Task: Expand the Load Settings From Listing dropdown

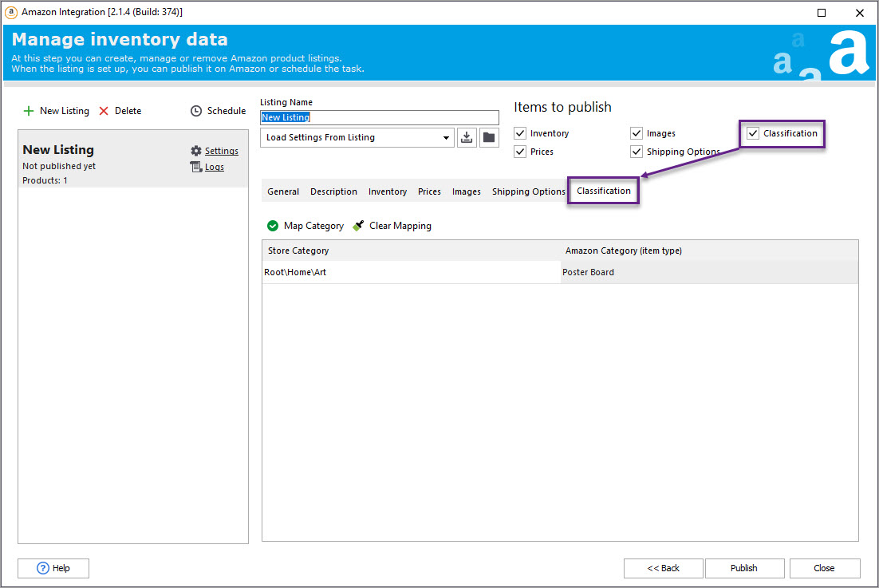Action: [x=446, y=137]
